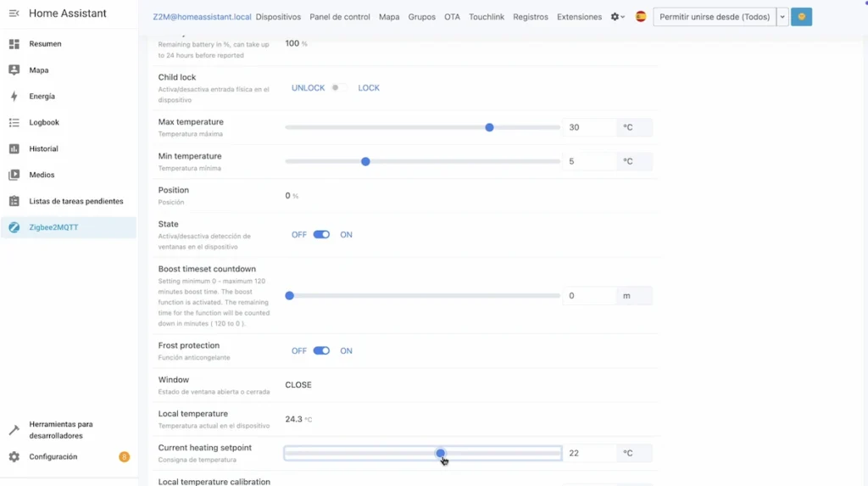Image resolution: width=868 pixels, height=486 pixels.
Task: Toggle the State window detection switch
Action: point(321,235)
